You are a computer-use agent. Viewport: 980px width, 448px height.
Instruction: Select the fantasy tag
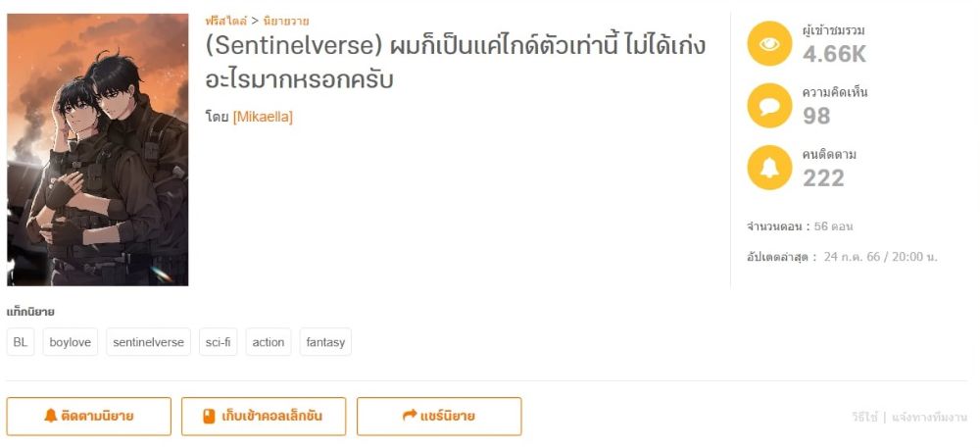click(325, 342)
